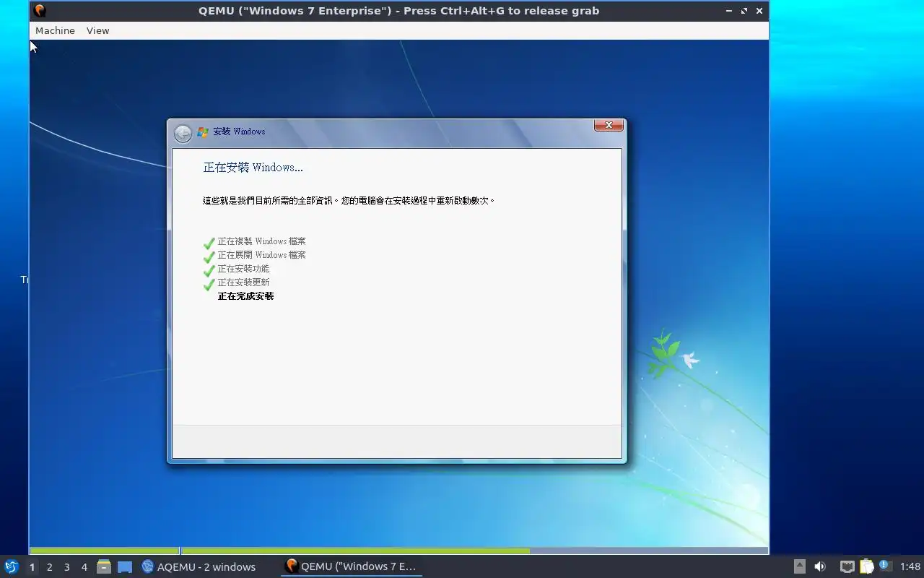Click the 1:48 clock
This screenshot has width=924, height=578.
click(x=910, y=566)
